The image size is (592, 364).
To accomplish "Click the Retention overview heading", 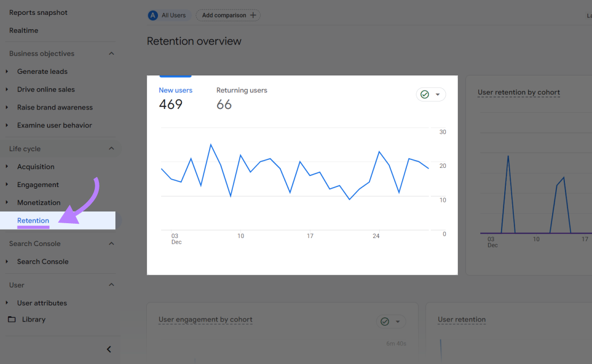I will [194, 41].
